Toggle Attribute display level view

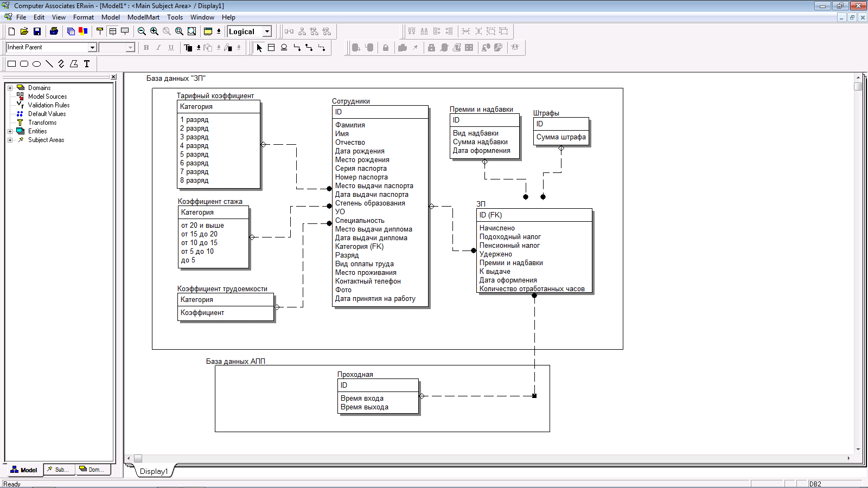click(112, 31)
